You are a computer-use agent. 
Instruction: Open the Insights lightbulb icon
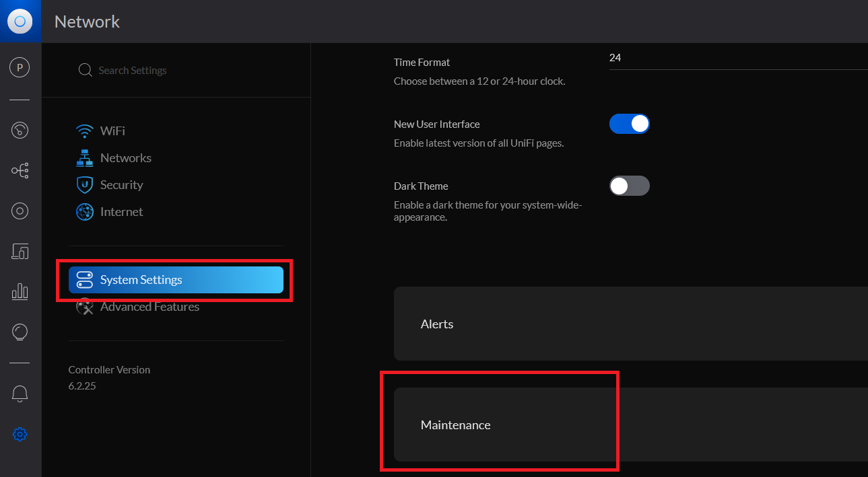click(20, 332)
